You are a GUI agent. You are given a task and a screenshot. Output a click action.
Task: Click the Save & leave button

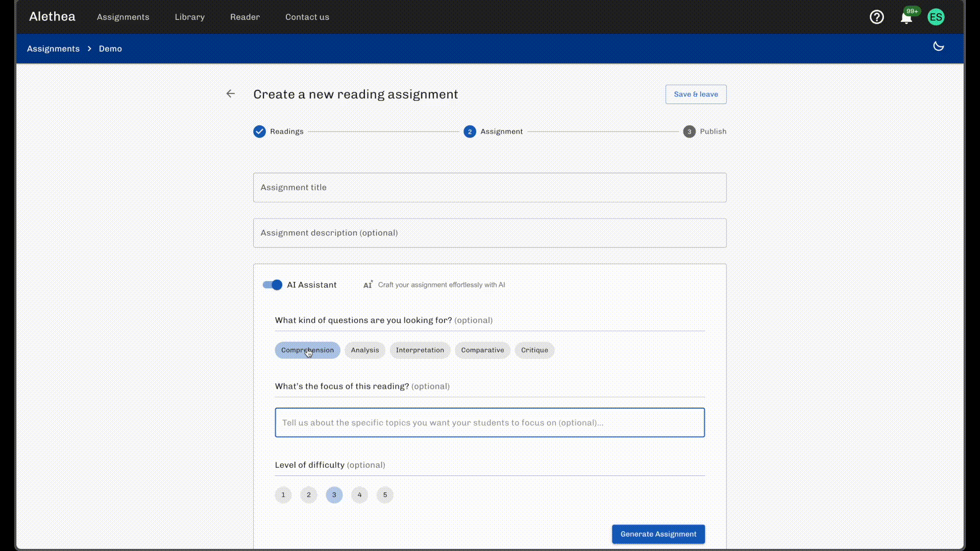pyautogui.click(x=695, y=94)
